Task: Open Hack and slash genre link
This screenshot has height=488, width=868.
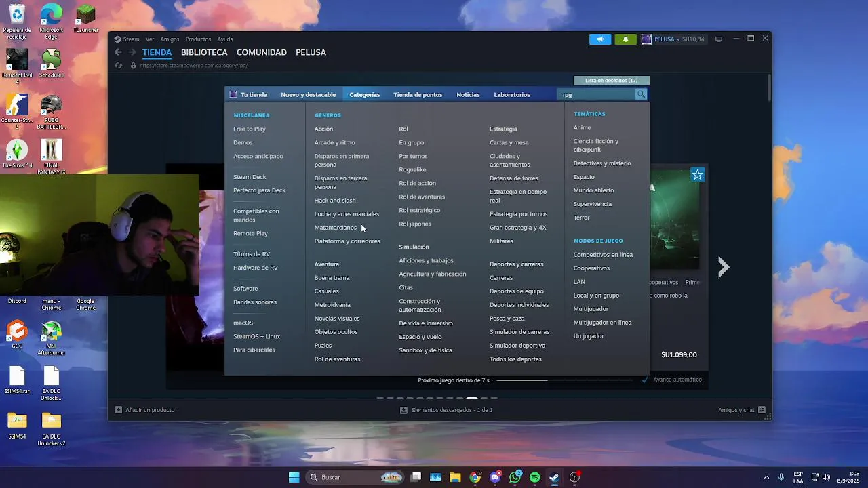Action: pos(335,201)
